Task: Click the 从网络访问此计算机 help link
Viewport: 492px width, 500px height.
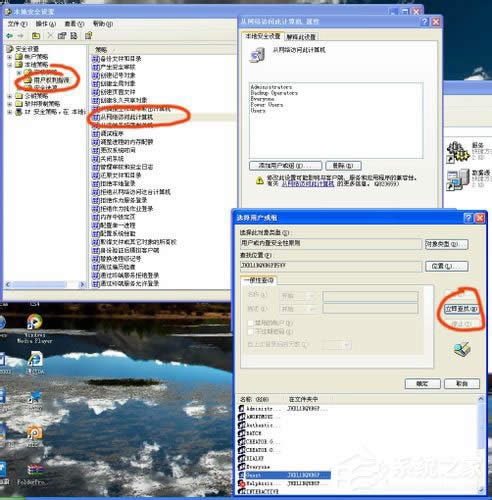Action: pos(308,184)
